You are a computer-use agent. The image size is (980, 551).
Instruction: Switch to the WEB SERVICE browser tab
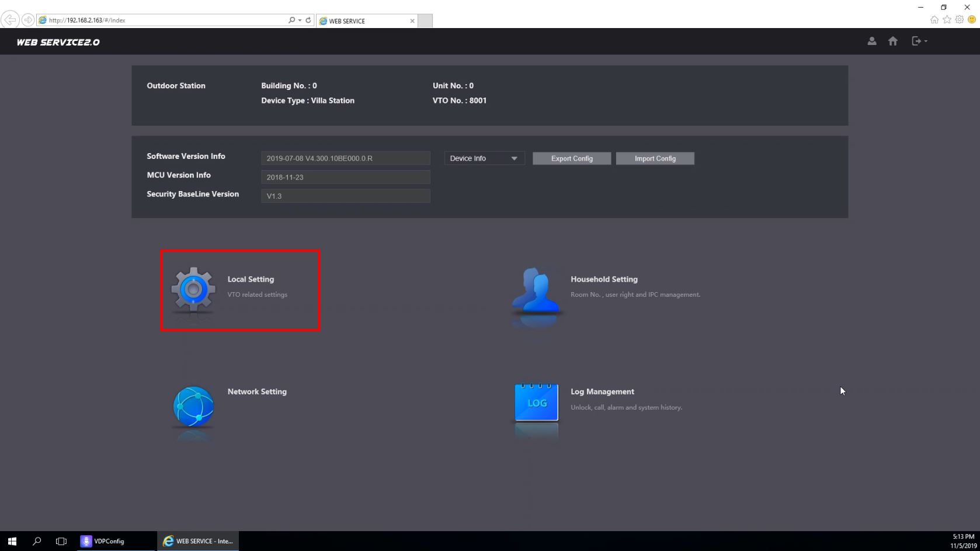(x=365, y=21)
